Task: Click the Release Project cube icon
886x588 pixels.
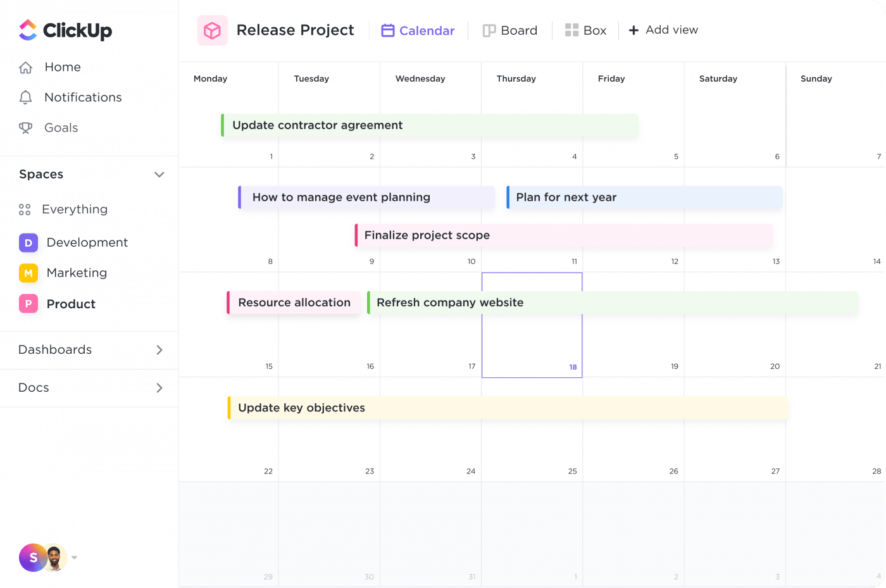Action: point(213,30)
